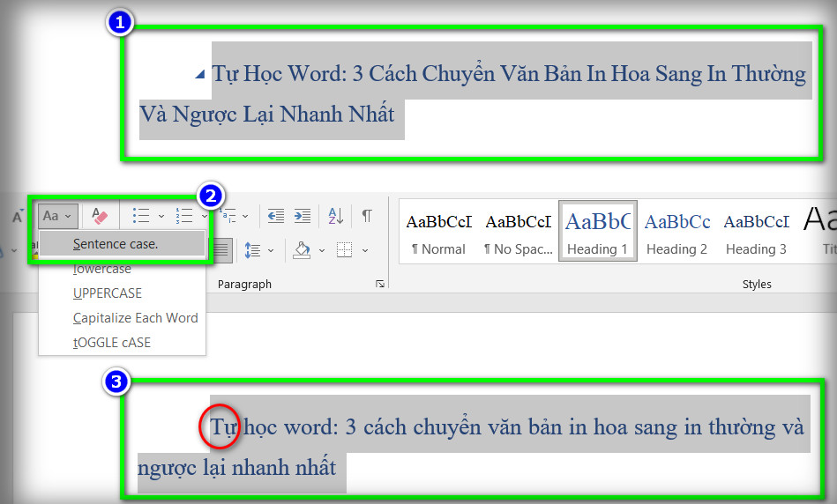Click the Line and Paragraph Spacing icon
837x504 pixels.
point(252,250)
